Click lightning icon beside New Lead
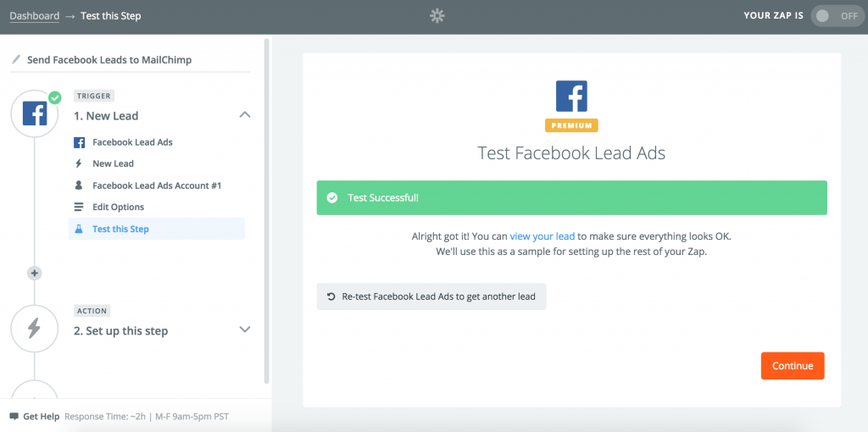The image size is (868, 432). click(79, 163)
